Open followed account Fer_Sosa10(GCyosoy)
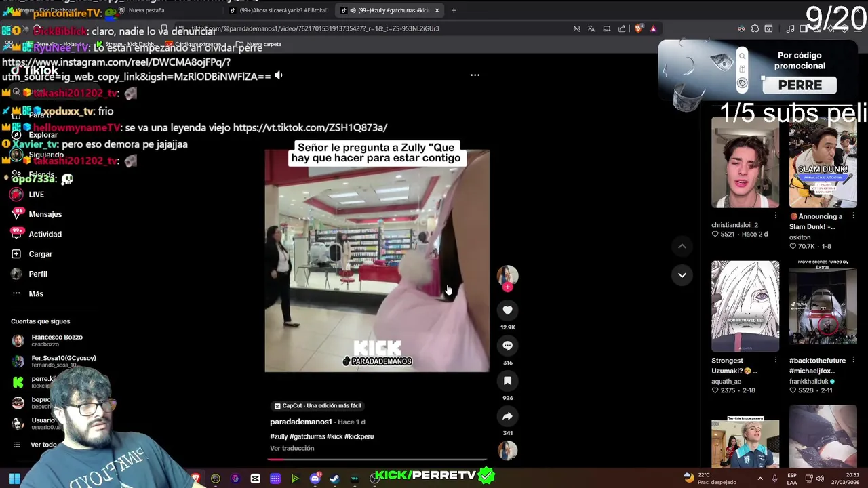Image resolution: width=868 pixels, height=488 pixels. (x=54, y=361)
